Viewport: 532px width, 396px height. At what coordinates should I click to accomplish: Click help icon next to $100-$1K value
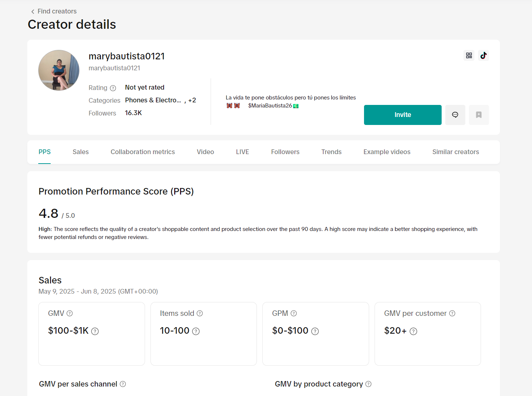coord(95,331)
